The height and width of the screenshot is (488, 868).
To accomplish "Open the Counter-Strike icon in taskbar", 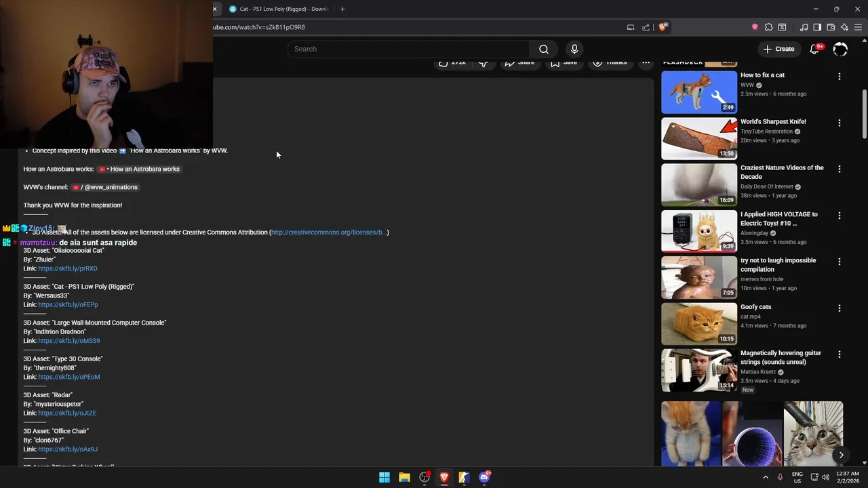I will 464,477.
